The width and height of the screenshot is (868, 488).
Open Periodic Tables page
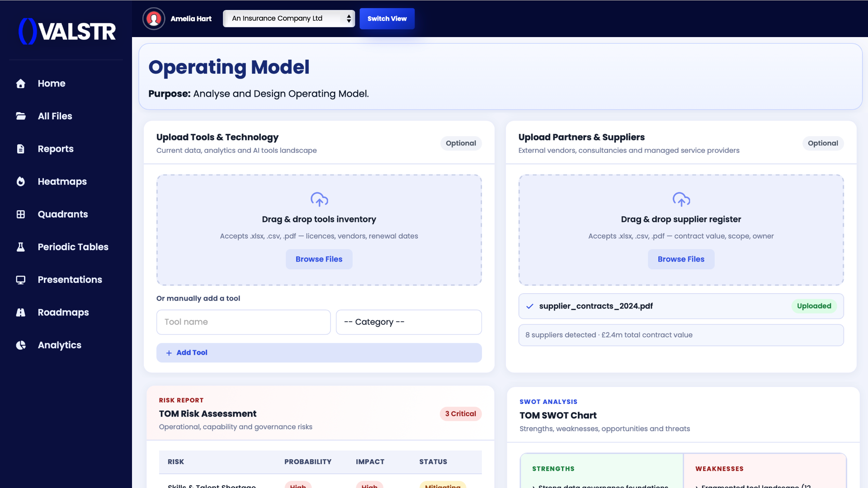pyautogui.click(x=73, y=247)
